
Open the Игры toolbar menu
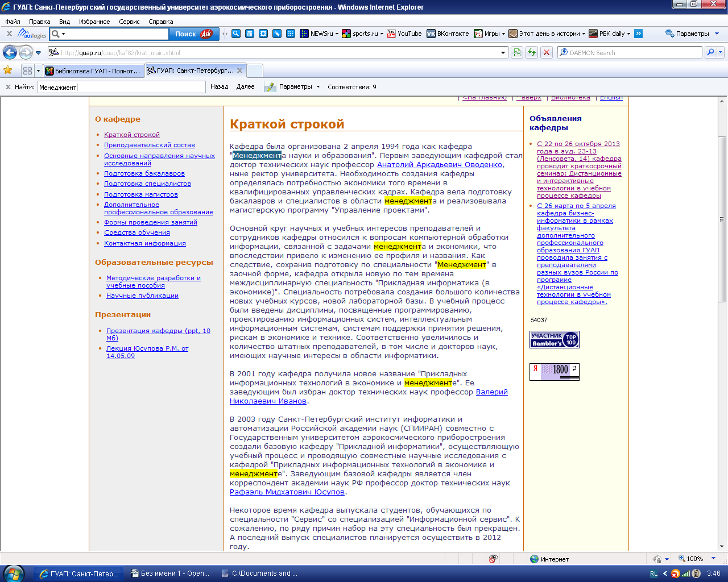click(490, 34)
